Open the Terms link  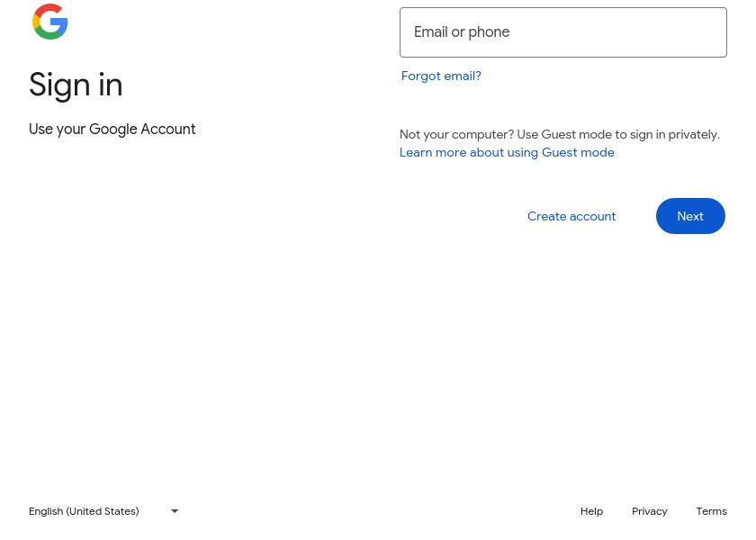(711, 511)
